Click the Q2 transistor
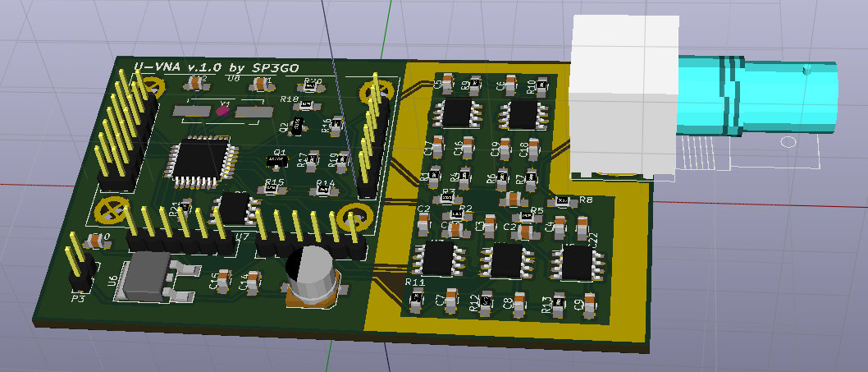The width and height of the screenshot is (868, 372). (299, 124)
